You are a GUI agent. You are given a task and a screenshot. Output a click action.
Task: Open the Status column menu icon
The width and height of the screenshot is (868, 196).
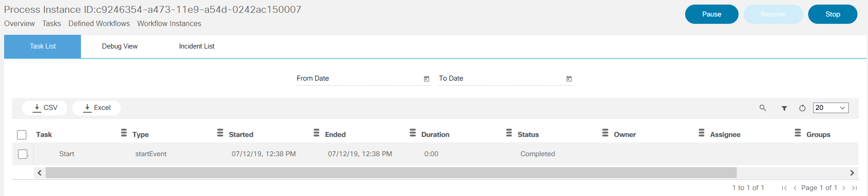pyautogui.click(x=605, y=133)
